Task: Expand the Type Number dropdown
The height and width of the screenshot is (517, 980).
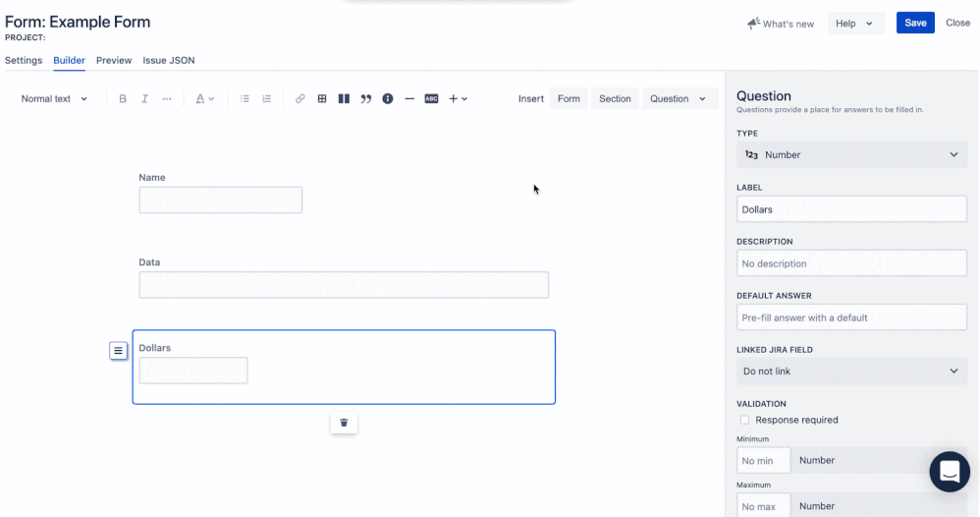Action: [x=851, y=154]
